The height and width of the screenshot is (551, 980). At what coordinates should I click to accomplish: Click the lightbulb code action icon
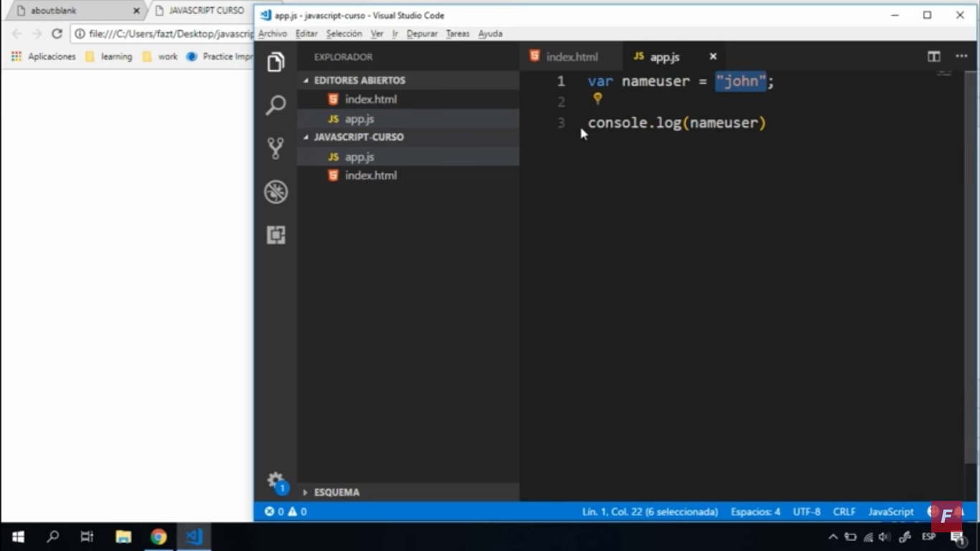[x=598, y=99]
